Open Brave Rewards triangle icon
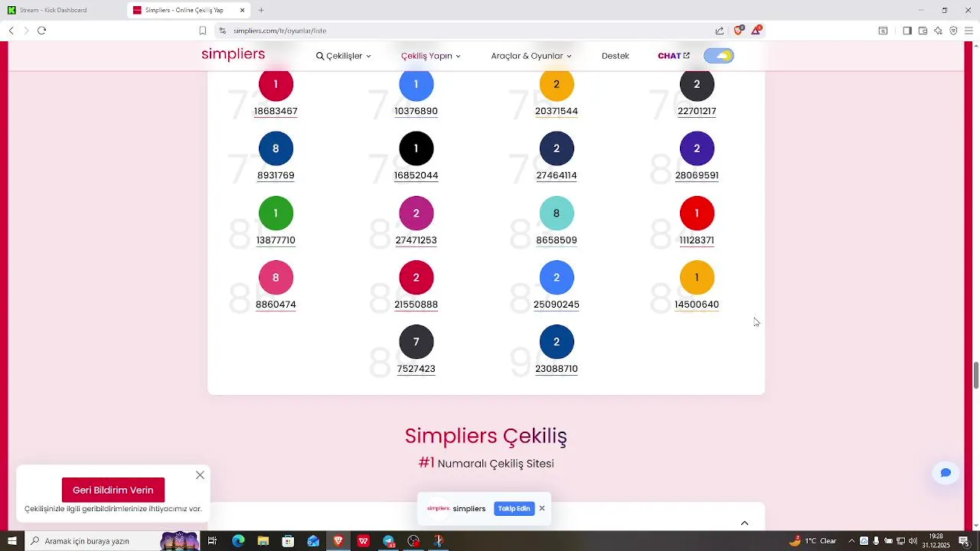The image size is (980, 551). [x=756, y=31]
